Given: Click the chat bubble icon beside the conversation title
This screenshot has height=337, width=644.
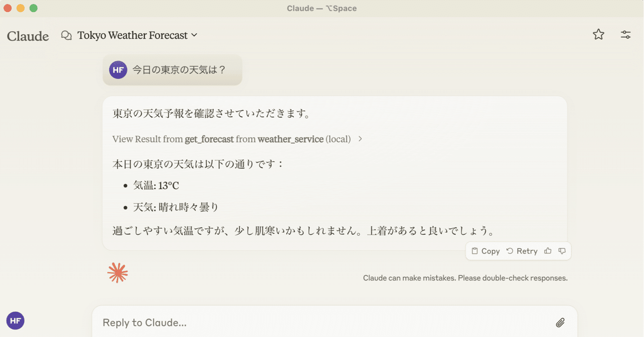Looking at the screenshot, I should [66, 35].
